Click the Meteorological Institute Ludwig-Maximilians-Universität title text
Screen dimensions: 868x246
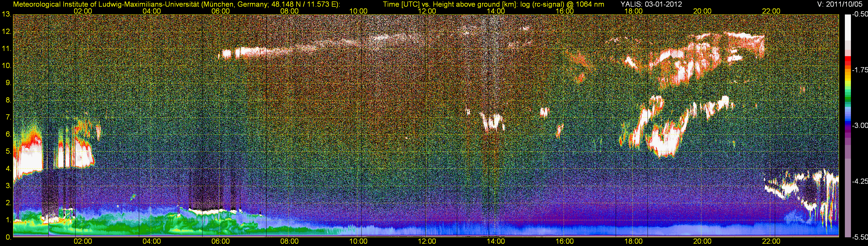(x=176, y=4)
